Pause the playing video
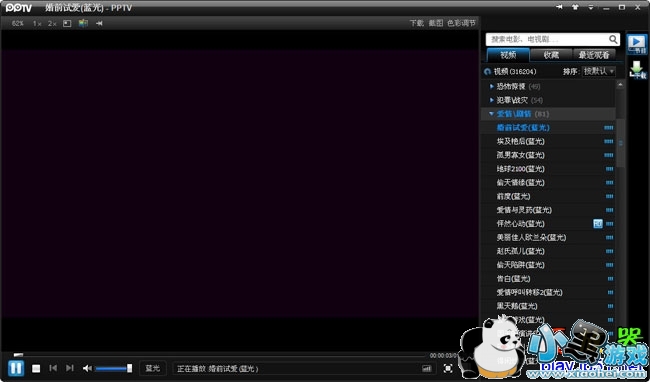 [x=16, y=368]
